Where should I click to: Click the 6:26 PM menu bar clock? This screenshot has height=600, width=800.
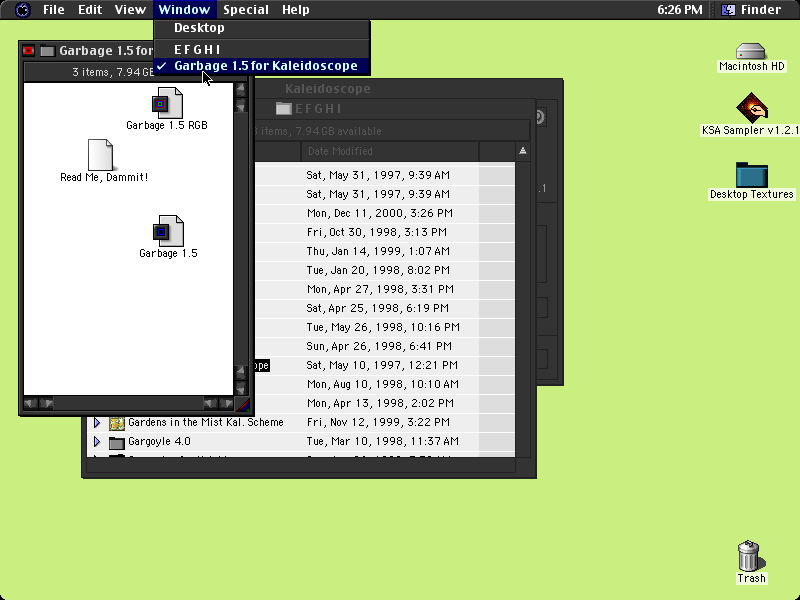pyautogui.click(x=680, y=10)
